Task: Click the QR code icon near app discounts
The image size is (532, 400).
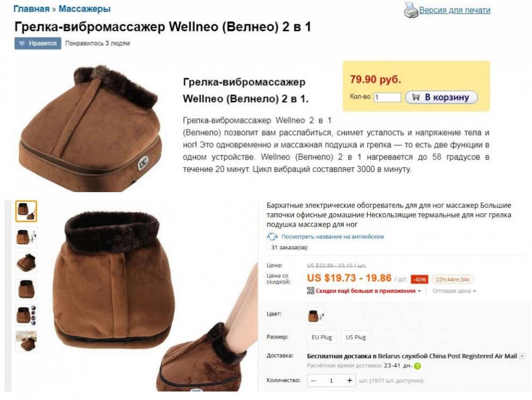Action: (311, 291)
